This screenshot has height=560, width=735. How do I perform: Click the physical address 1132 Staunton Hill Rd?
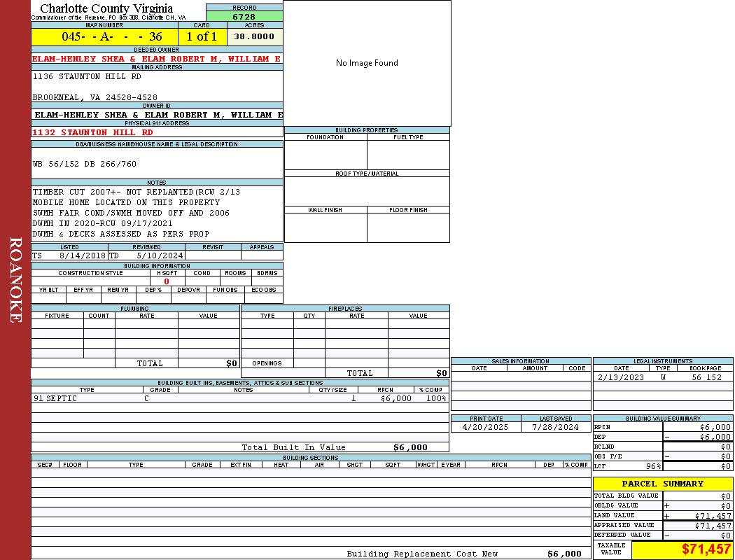click(x=92, y=132)
